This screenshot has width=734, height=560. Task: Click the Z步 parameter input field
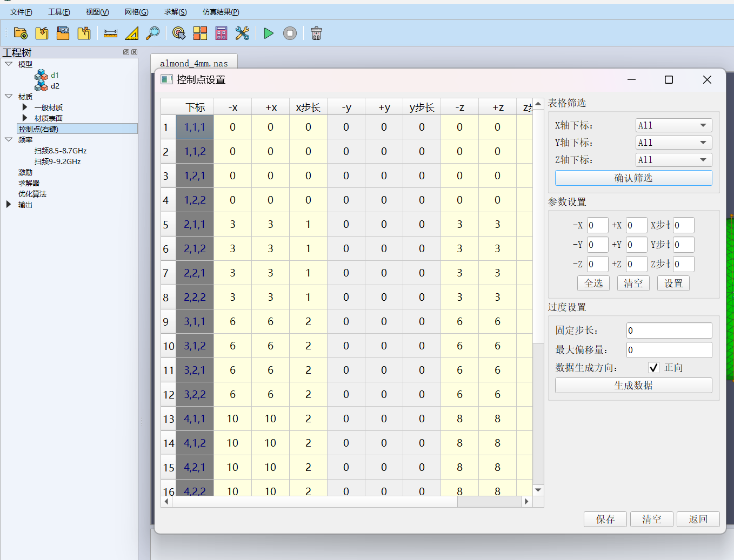pyautogui.click(x=683, y=264)
